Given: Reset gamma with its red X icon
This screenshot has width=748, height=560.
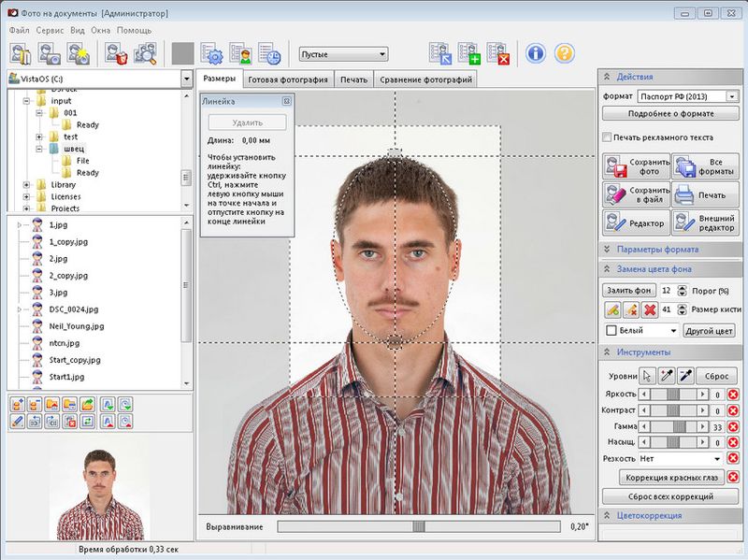Looking at the screenshot, I should coord(733,426).
